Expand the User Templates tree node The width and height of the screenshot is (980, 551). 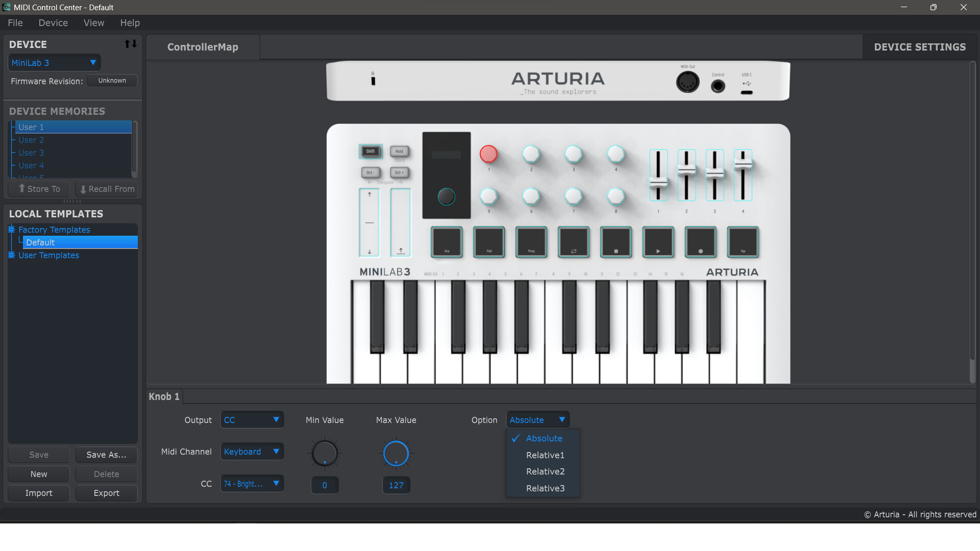coord(11,255)
